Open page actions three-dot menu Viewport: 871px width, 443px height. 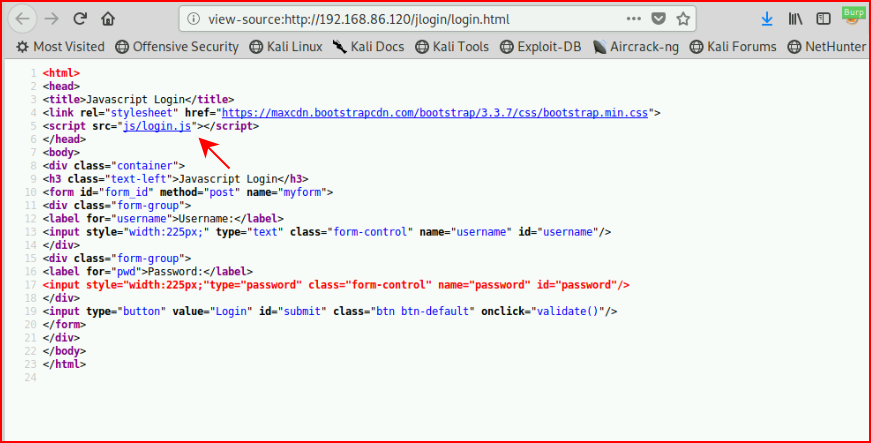634,19
